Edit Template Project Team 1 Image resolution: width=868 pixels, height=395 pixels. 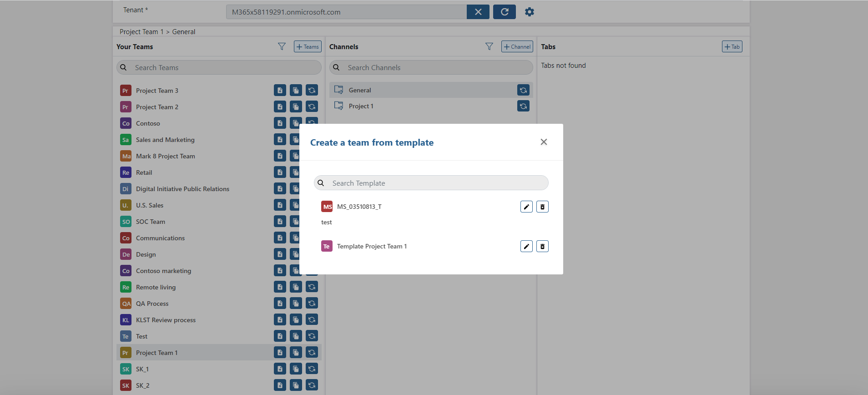(526, 246)
